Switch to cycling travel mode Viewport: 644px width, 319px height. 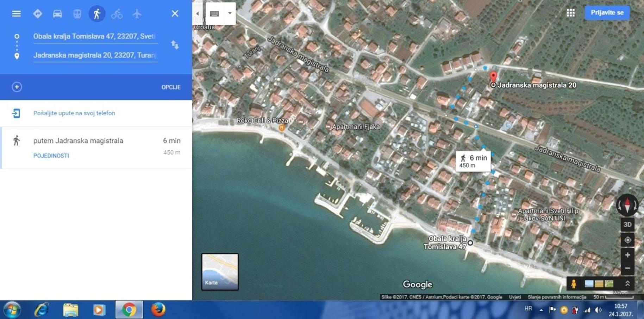coord(117,14)
